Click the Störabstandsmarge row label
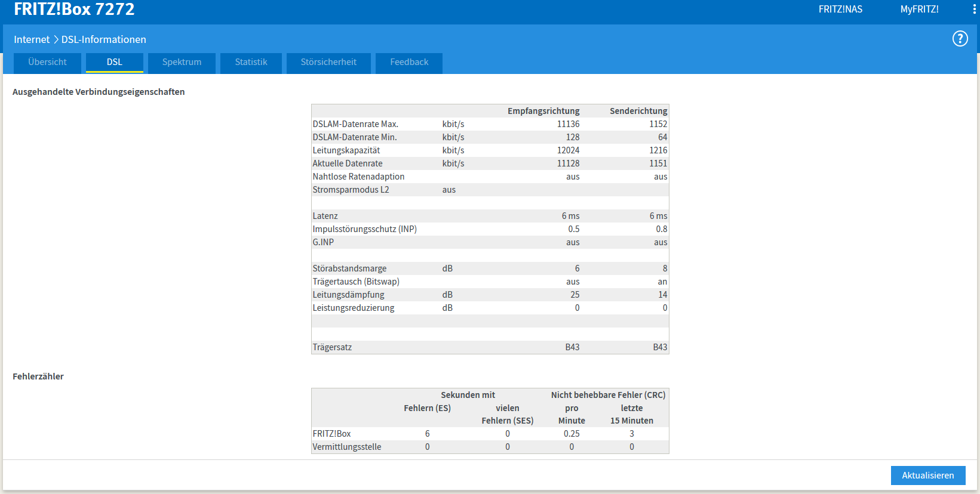980x494 pixels. [x=349, y=268]
